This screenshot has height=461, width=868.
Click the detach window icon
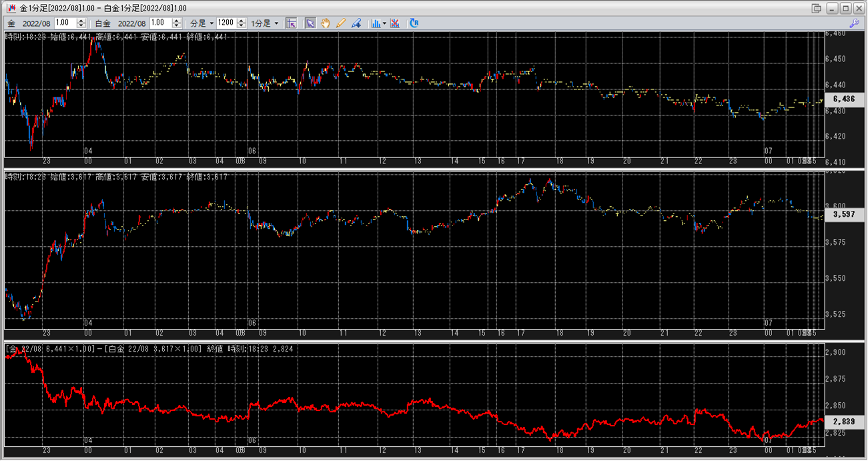(816, 8)
